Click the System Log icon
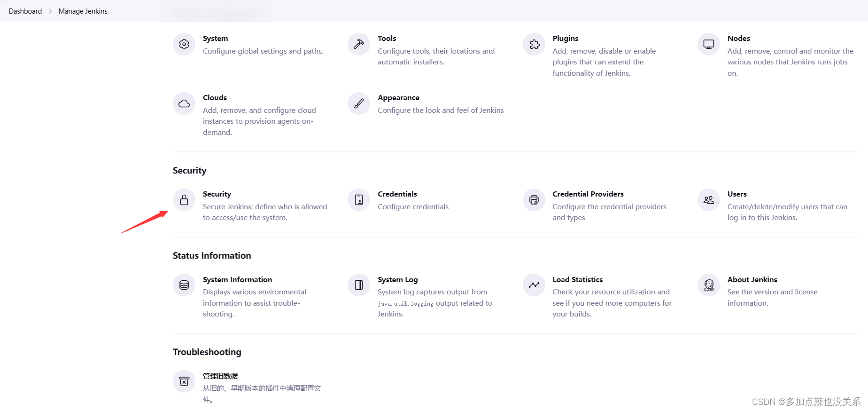The image size is (868, 411). pyautogui.click(x=359, y=285)
